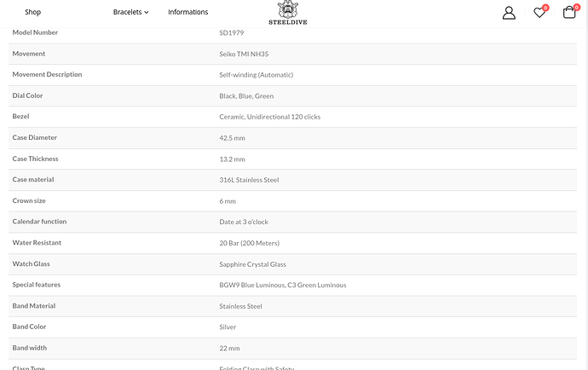Click the SD1979 model number value
The image size is (588, 370).
point(232,32)
